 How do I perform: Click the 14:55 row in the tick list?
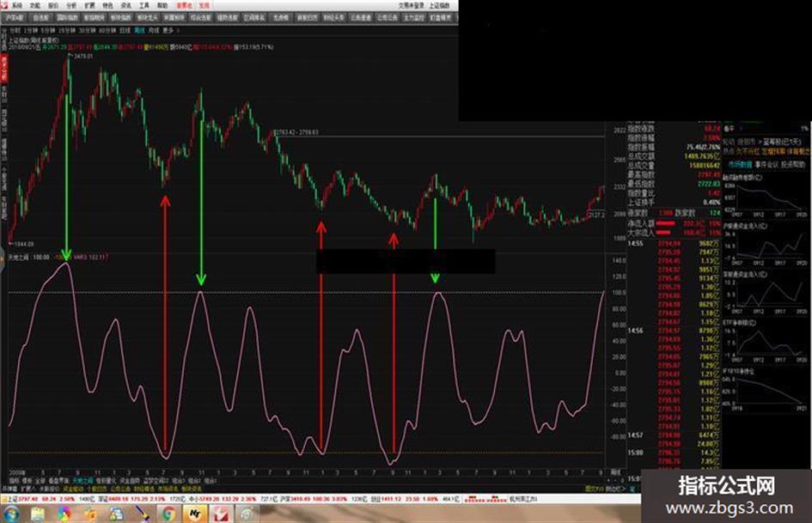(x=674, y=243)
